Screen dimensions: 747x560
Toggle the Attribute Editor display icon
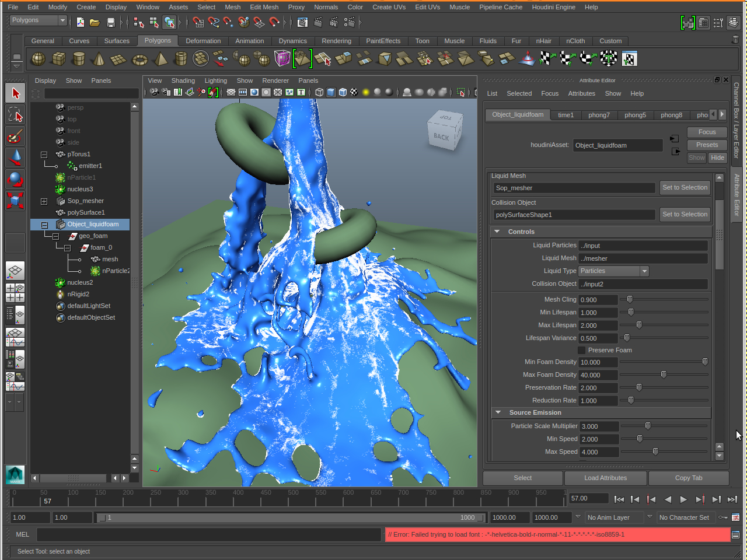coord(704,23)
